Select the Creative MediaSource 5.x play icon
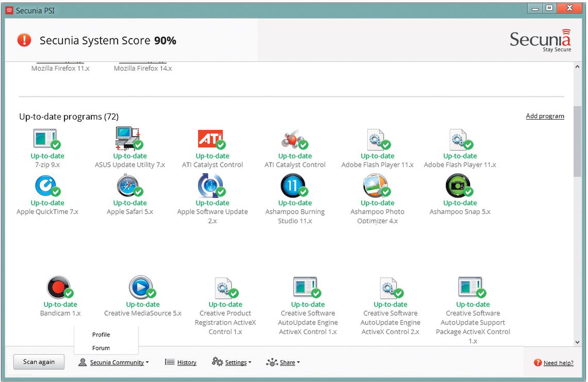This screenshot has height=382, width=588. pos(142,287)
